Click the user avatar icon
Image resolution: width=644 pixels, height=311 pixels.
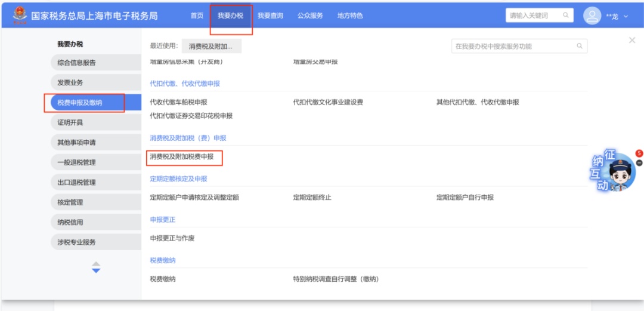(x=592, y=16)
